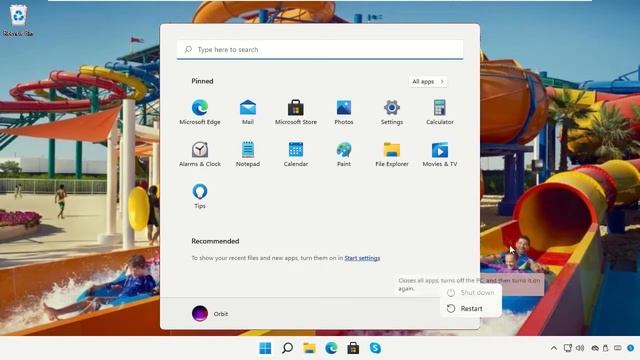Launch the Calculator app
The width and height of the screenshot is (640, 360).
point(440,112)
